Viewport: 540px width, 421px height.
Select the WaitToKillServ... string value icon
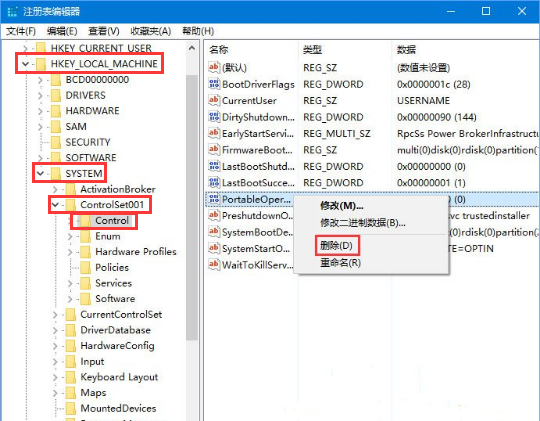pyautogui.click(x=214, y=265)
